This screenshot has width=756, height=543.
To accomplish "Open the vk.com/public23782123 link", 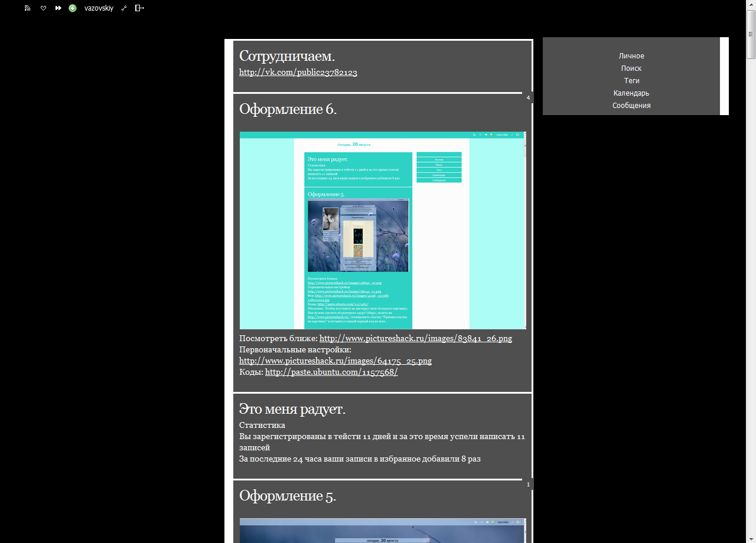I will point(298,73).
